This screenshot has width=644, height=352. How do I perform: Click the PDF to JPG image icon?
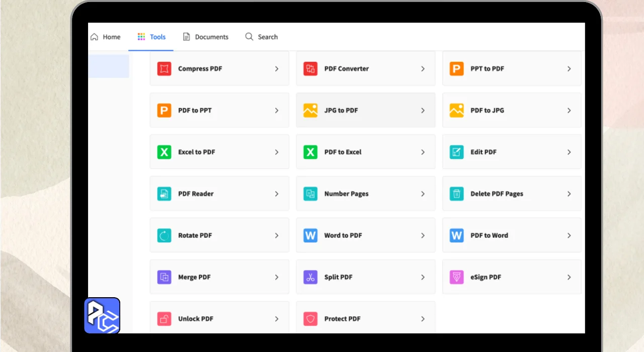tap(456, 111)
